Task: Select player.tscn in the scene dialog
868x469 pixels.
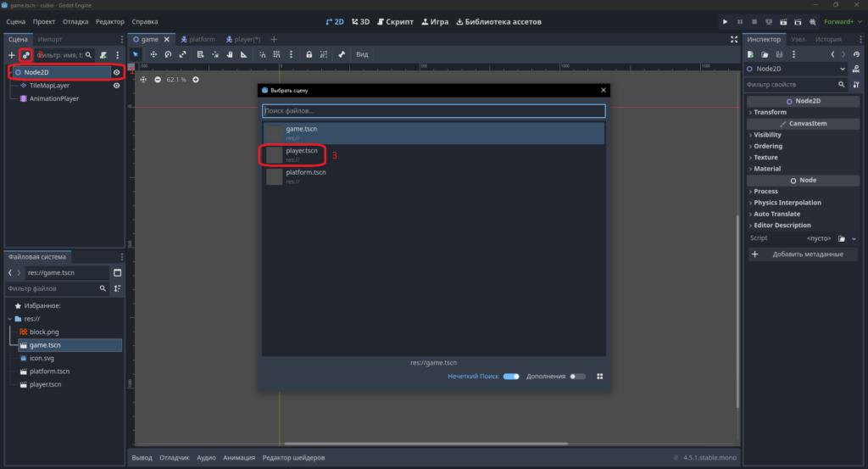Action: [x=433, y=155]
